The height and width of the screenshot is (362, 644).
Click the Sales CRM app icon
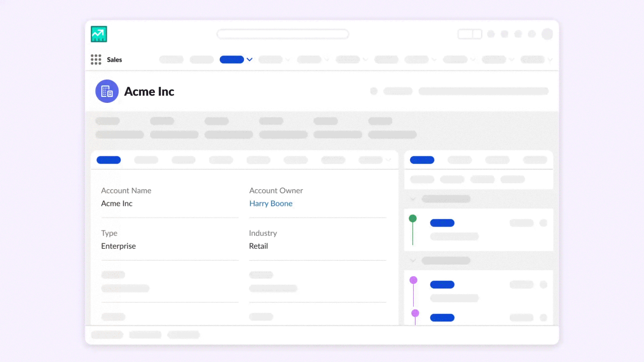[99, 34]
